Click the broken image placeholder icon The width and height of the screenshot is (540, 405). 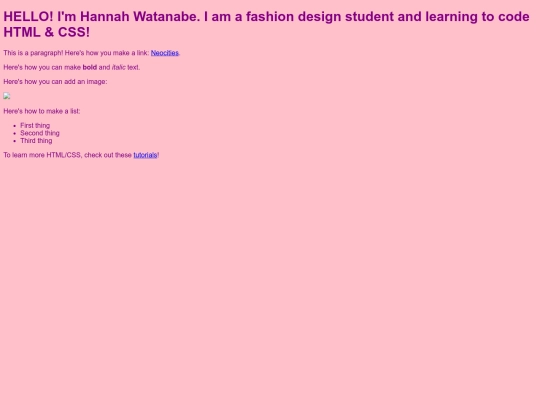pos(7,96)
